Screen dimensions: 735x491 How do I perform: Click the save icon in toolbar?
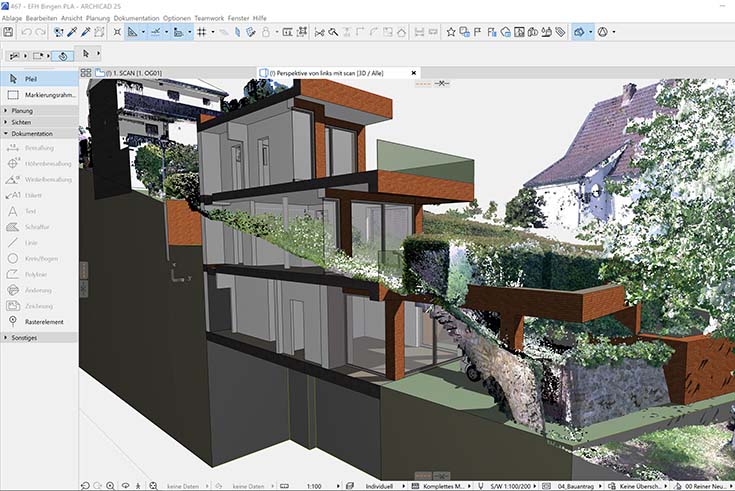9,33
